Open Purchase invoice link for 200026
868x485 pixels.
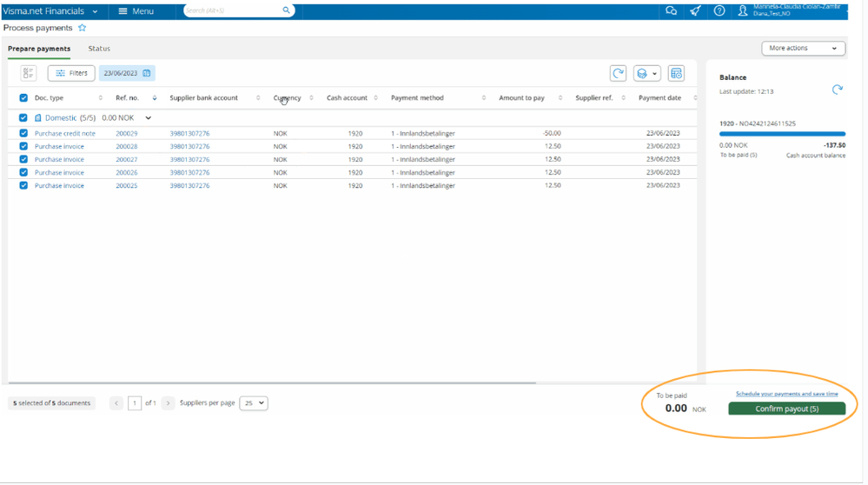(59, 172)
